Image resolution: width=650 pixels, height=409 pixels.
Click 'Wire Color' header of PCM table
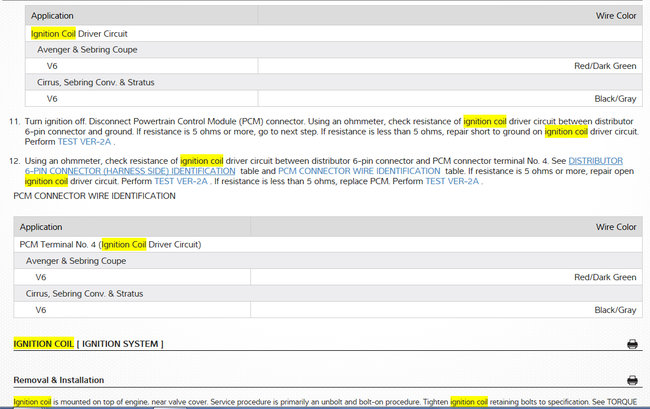616,227
